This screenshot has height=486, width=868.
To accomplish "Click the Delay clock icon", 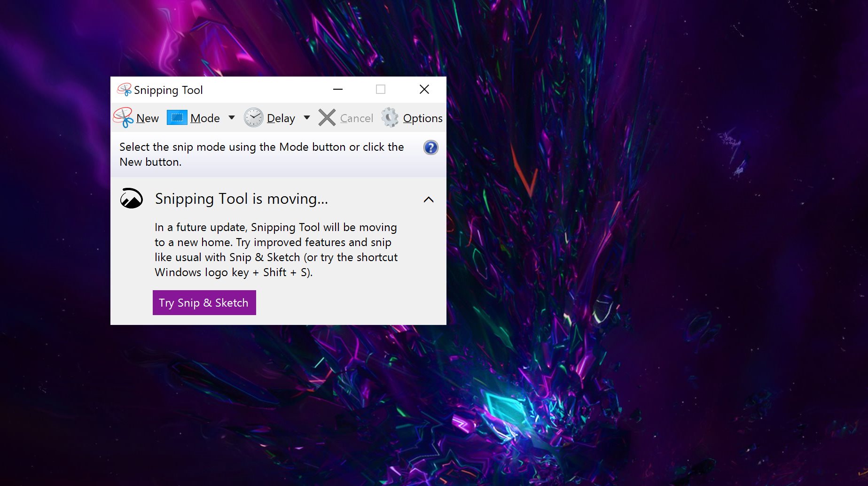I will point(254,117).
